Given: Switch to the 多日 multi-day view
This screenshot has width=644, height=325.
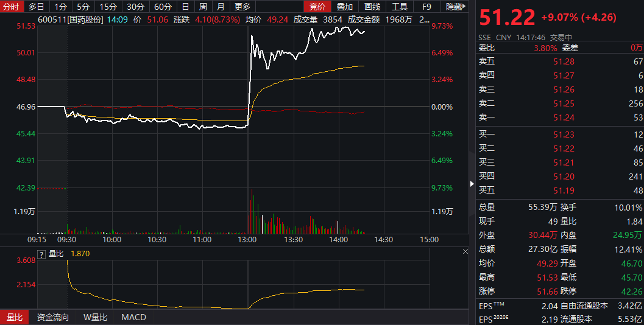Looking at the screenshot, I should point(36,7).
